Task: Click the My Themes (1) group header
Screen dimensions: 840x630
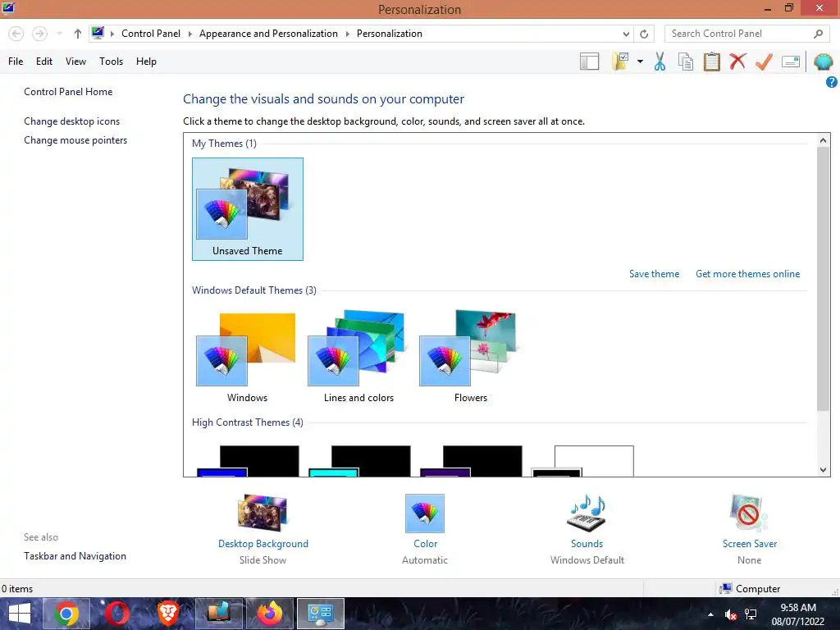Action: tap(224, 144)
